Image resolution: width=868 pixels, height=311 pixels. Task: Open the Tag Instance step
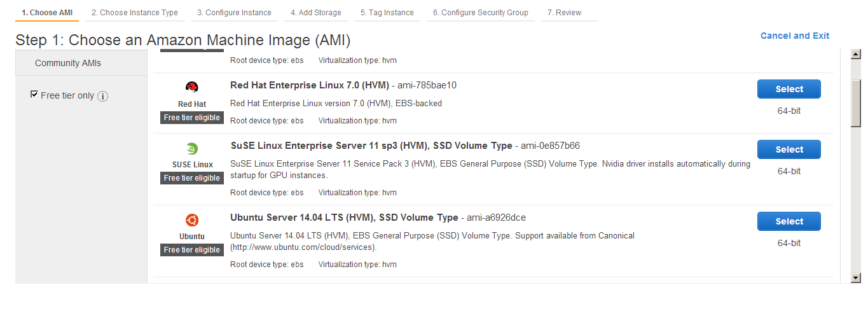[x=387, y=13]
